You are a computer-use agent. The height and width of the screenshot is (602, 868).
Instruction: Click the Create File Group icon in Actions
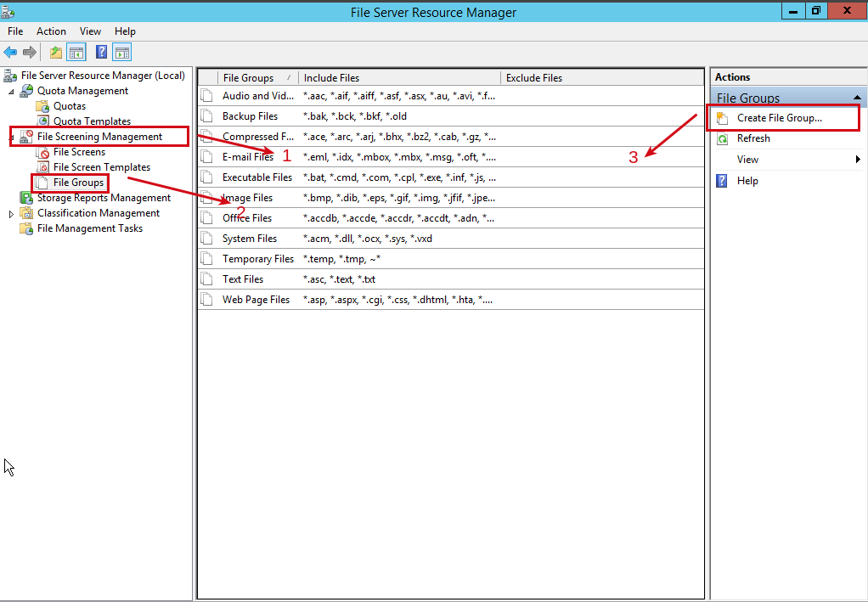[721, 118]
